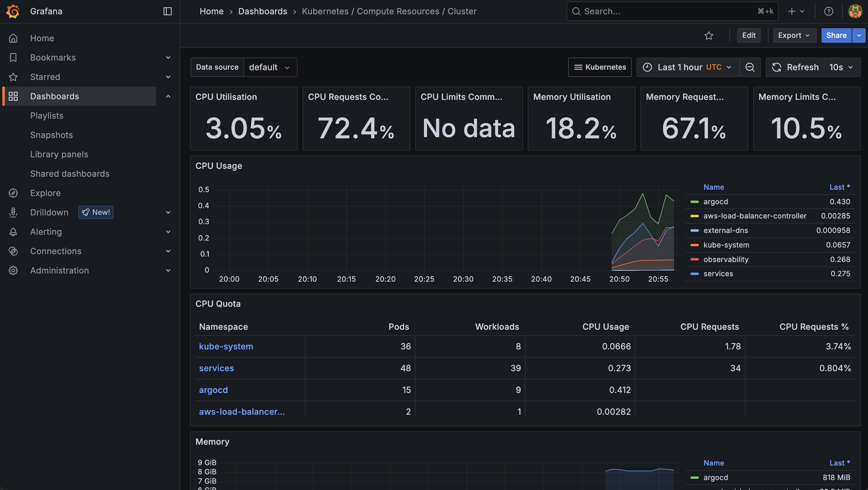Click the Home breadcrumb link
The image size is (868, 490).
(x=211, y=11)
